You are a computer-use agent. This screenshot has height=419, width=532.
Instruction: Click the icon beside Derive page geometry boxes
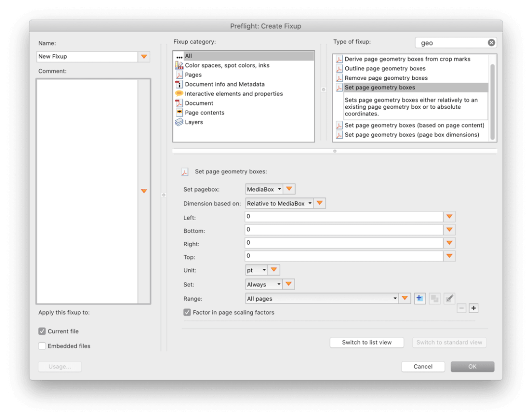coord(339,59)
